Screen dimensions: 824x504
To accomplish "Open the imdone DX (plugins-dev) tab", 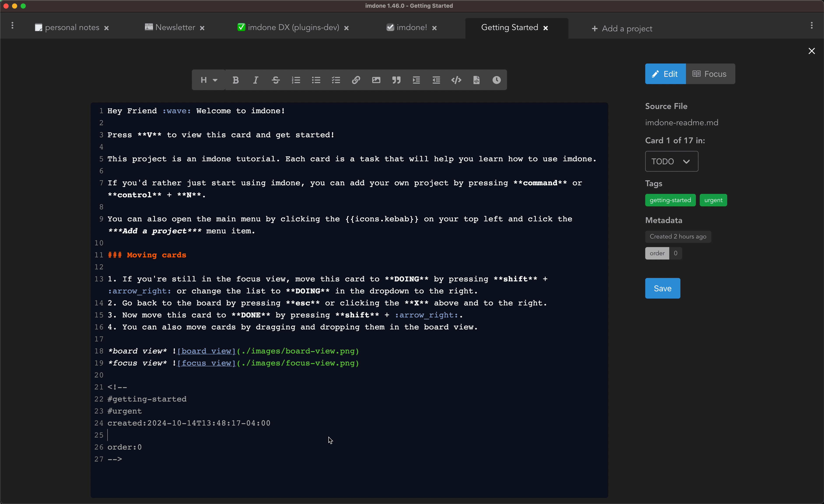I will point(288,27).
